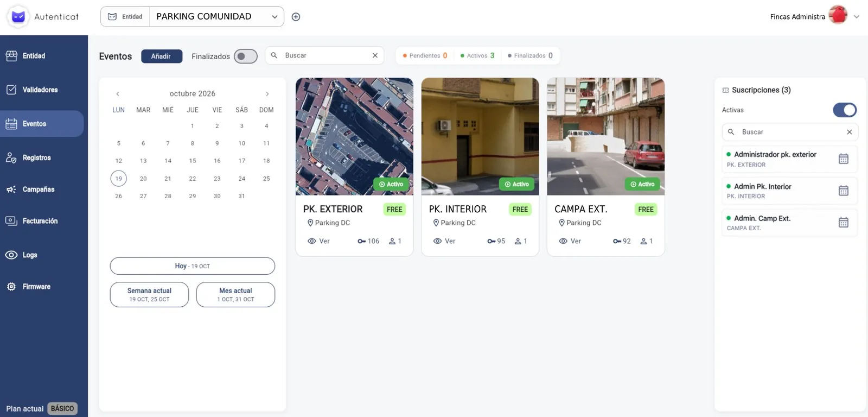The width and height of the screenshot is (868, 417).
Task: Go to next month in calendar
Action: 267,94
